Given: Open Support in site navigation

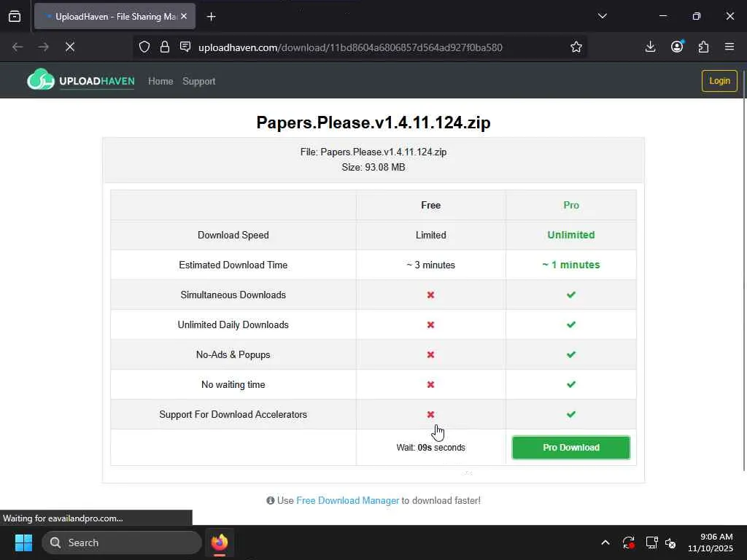Looking at the screenshot, I should click(x=198, y=81).
